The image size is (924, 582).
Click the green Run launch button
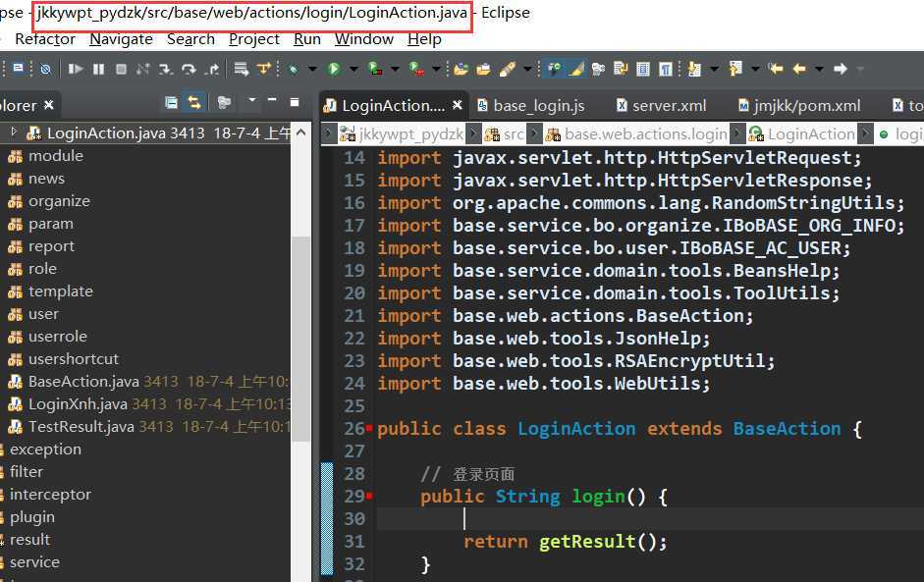coord(334,69)
